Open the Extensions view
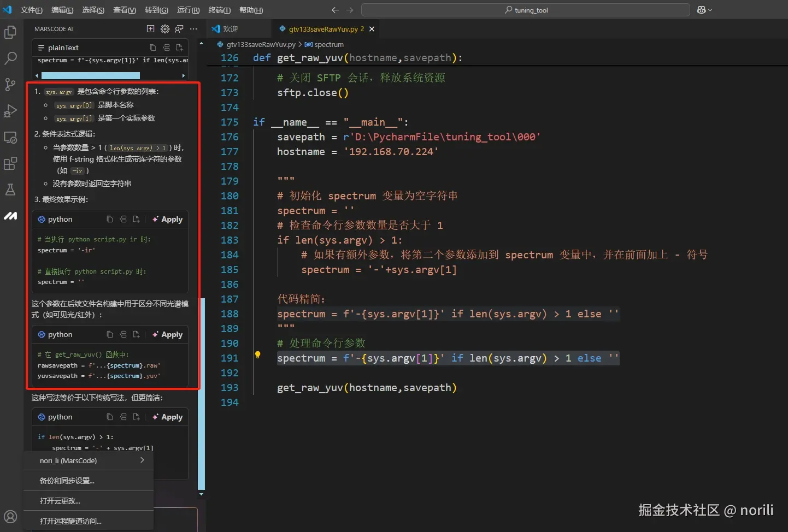Image resolution: width=788 pixels, height=532 pixels. [10, 163]
